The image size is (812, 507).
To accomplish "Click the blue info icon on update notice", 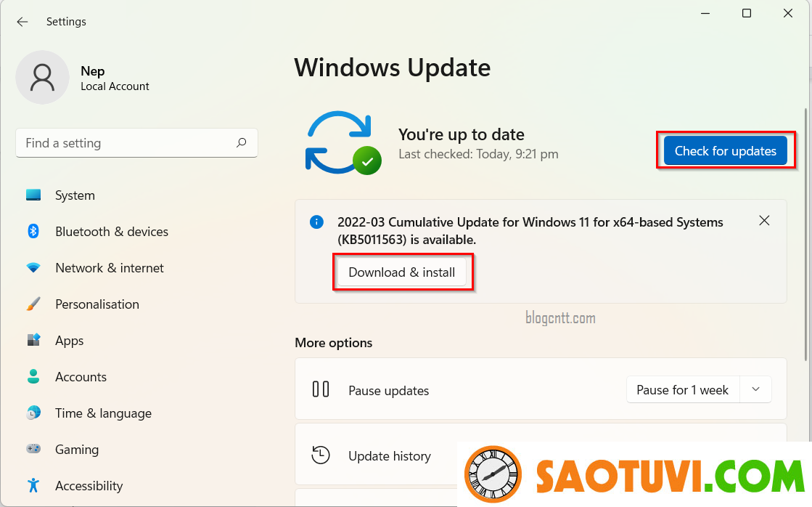I will point(316,222).
